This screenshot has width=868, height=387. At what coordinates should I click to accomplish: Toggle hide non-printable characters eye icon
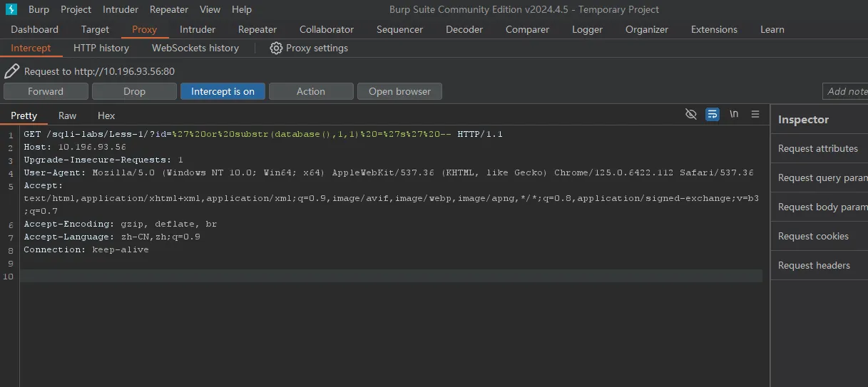(x=690, y=114)
